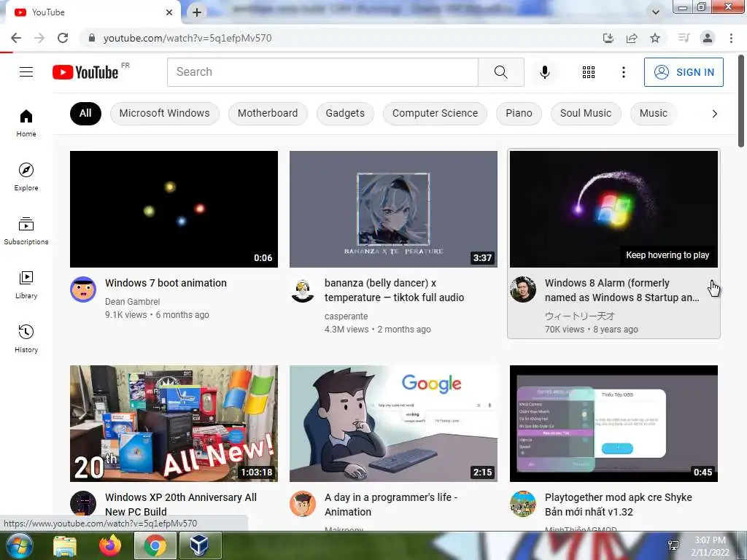The image size is (747, 560).
Task: Open A day in a programmer's life title
Action: point(391,505)
